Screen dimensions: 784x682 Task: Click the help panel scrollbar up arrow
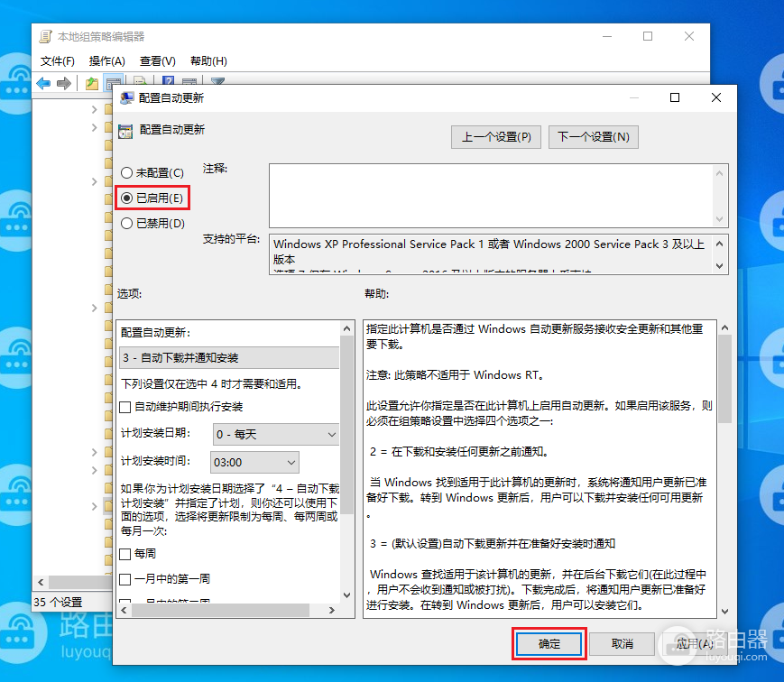725,327
